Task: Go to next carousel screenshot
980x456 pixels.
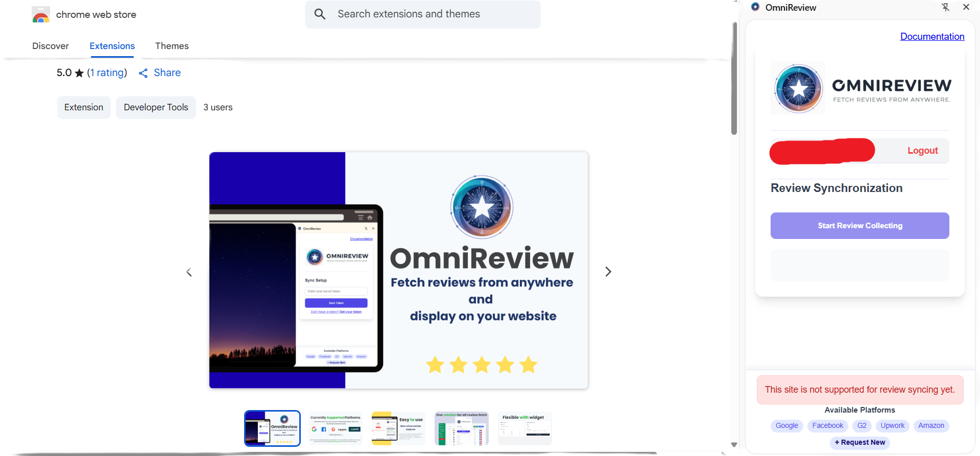Action: coord(608,272)
